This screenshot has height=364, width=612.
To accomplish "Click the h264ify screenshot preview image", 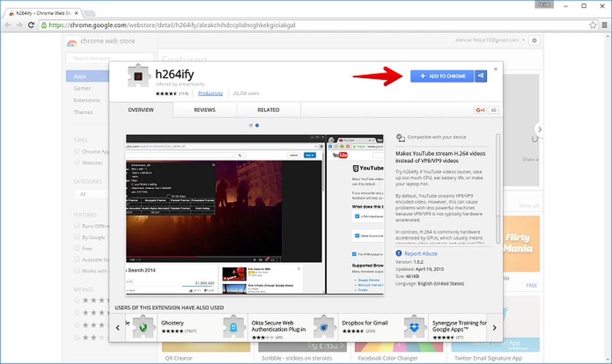I will pos(254,214).
